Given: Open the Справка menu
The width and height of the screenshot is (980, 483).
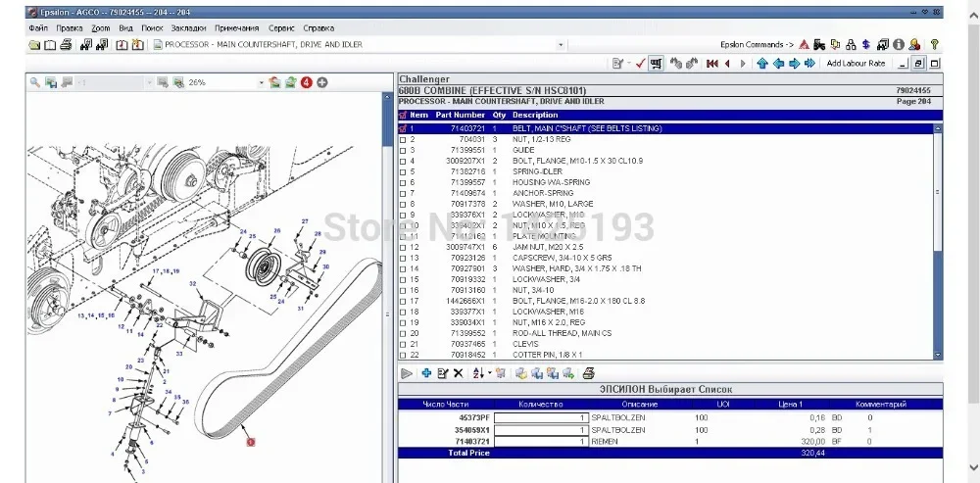Looking at the screenshot, I should [318, 28].
